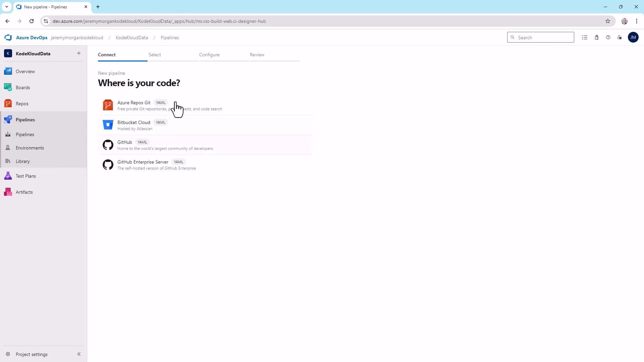Close the New pipeline browser tab
This screenshot has height=362, width=644.
coord(86,7)
